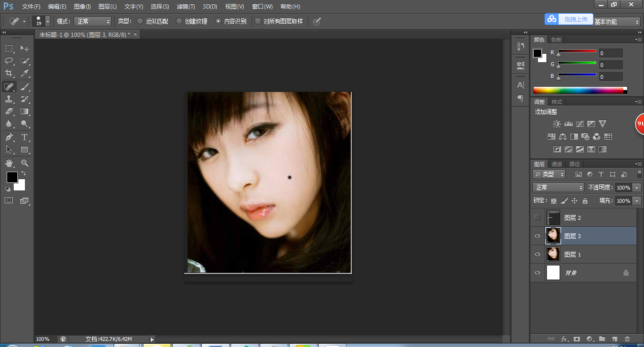Viewport: 644px width, 347px height.
Task: Select the Eyedropper tool
Action: click(25, 73)
